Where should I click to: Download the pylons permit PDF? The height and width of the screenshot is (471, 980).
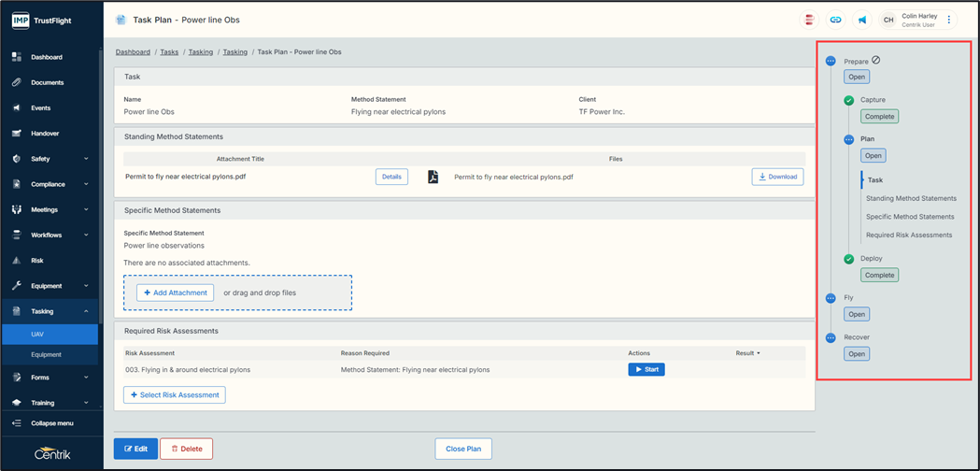[x=777, y=177]
